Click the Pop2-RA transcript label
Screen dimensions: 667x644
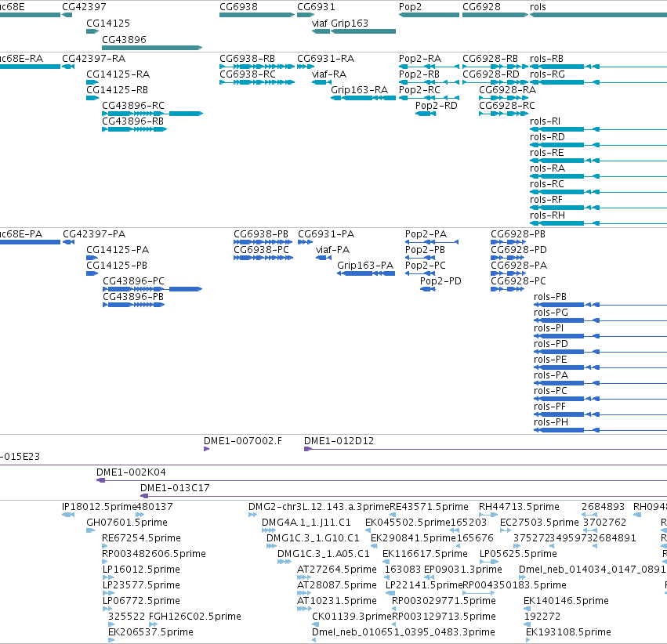pyautogui.click(x=420, y=59)
